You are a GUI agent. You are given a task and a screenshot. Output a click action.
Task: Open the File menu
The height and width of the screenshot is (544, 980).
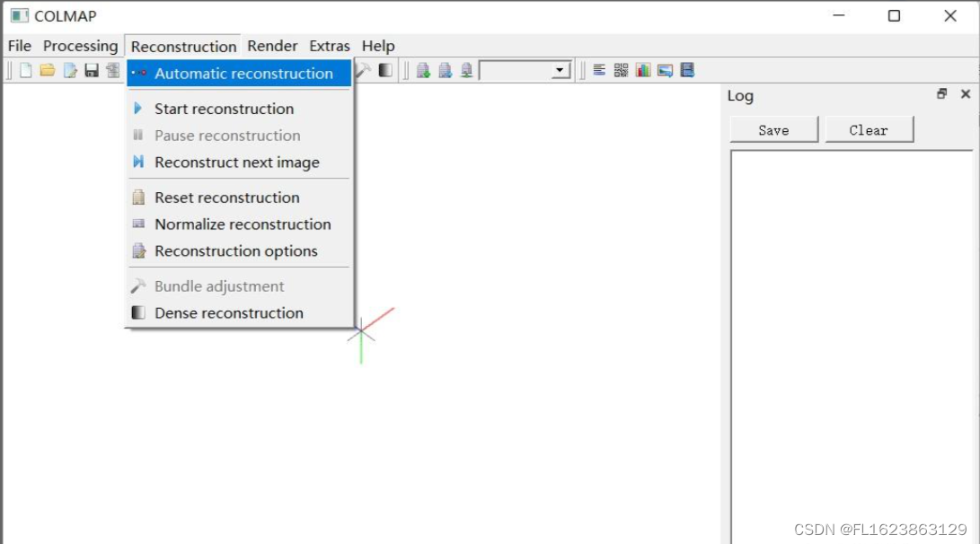(x=20, y=46)
